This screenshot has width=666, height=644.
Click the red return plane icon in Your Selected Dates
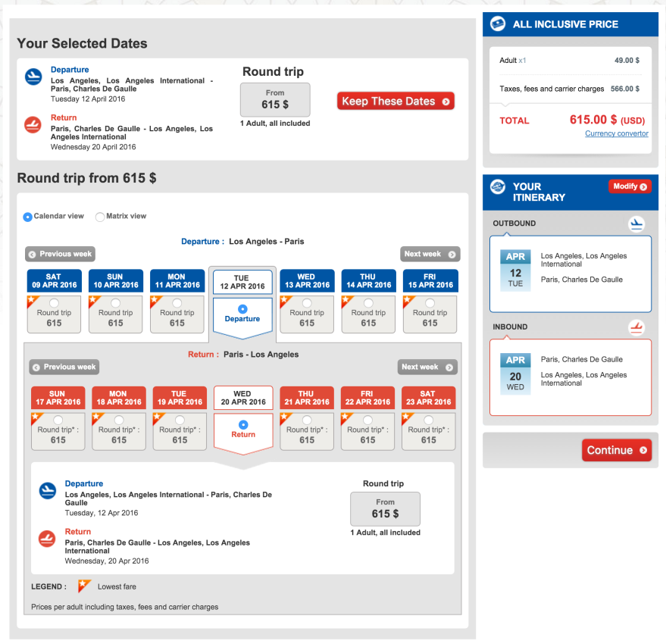33,124
